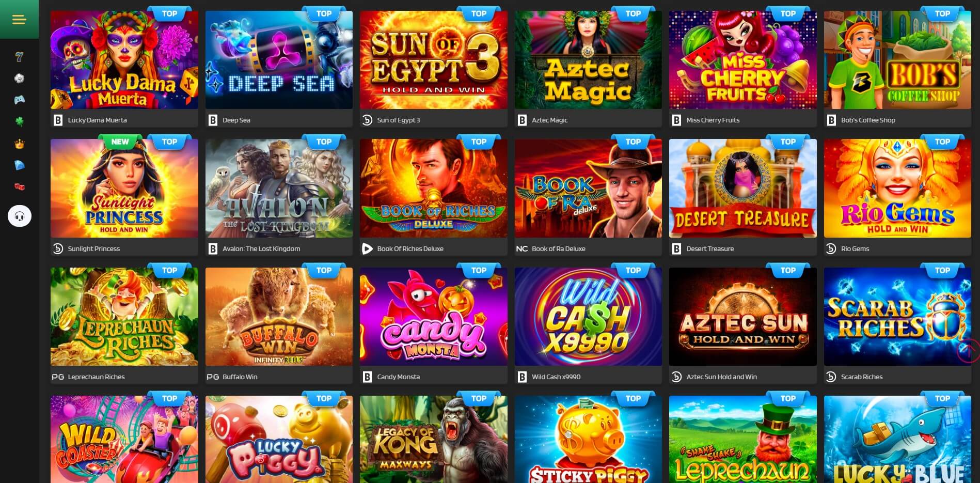Open the soccer ball sports icon

click(x=19, y=79)
